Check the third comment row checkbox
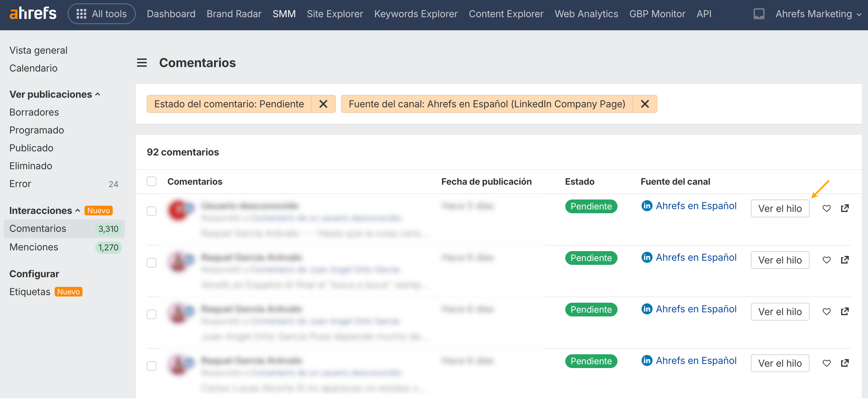This screenshot has height=399, width=868. [152, 314]
